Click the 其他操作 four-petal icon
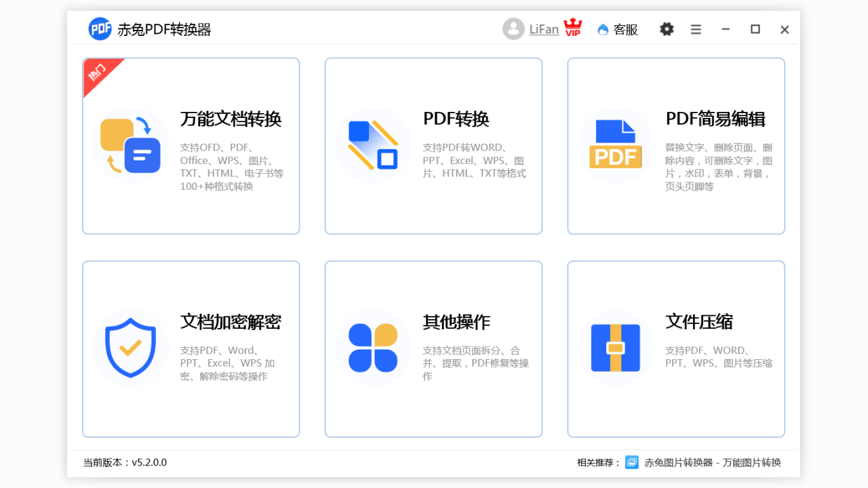This screenshot has height=488, width=868. (373, 348)
